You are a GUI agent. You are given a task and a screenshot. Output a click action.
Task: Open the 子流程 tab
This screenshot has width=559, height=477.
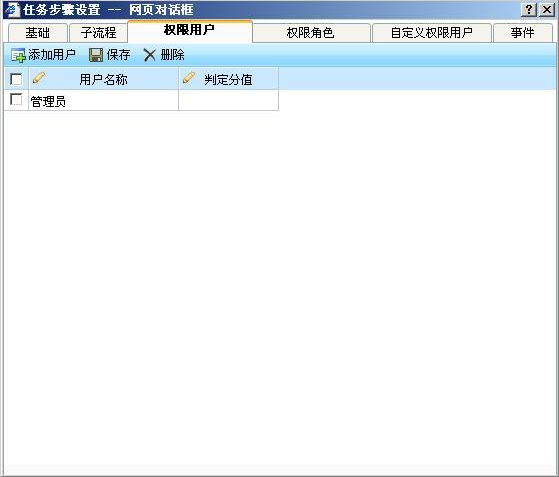point(98,33)
